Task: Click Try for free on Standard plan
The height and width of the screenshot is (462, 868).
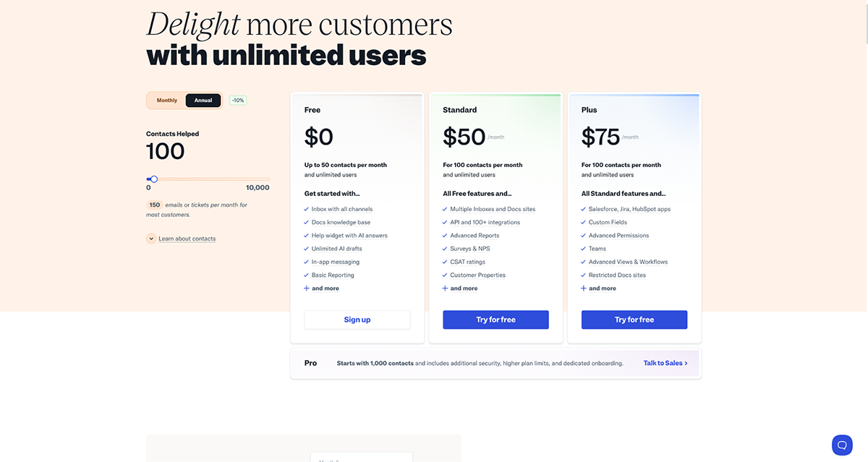Action: [495, 319]
